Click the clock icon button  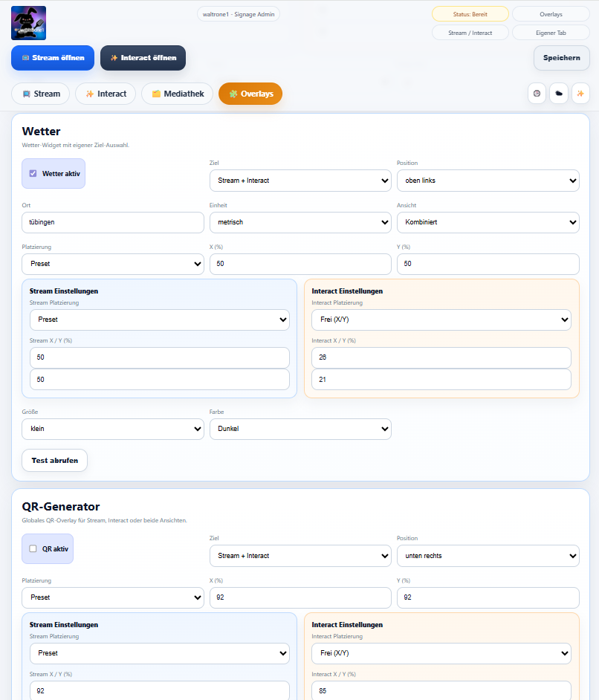click(537, 94)
